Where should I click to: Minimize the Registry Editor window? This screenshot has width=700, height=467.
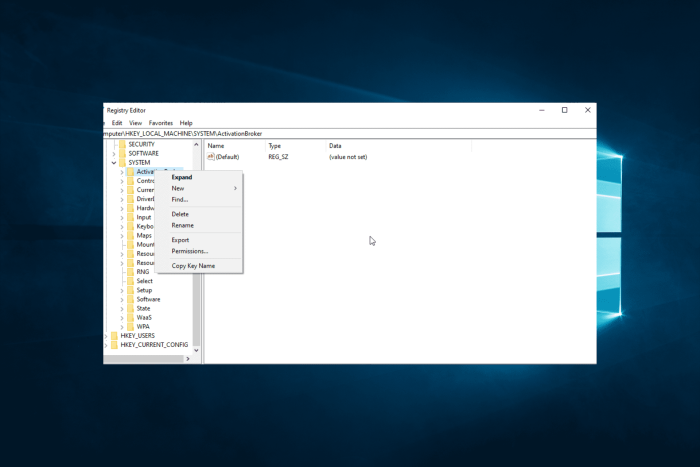pos(542,110)
